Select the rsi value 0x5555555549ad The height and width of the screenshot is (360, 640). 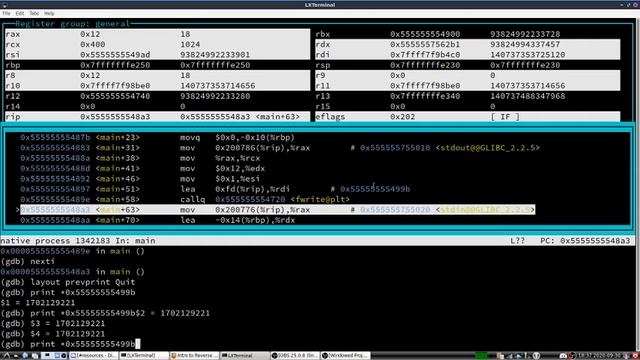pos(115,55)
